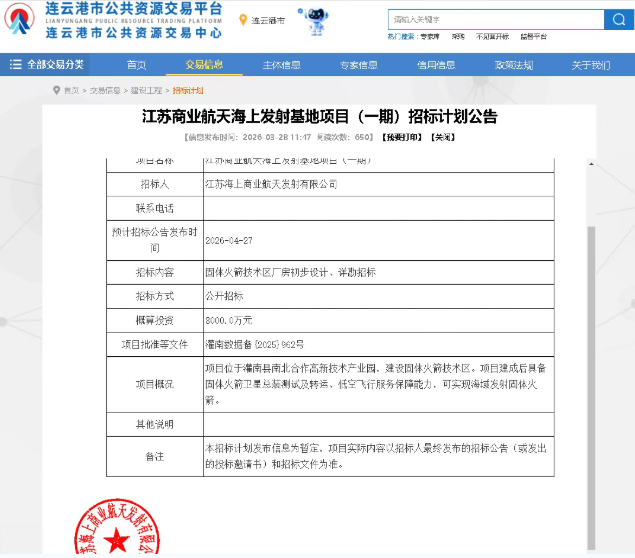Viewport: 635px width, 558px height.
Task: Click the value 公开招标
Action: pos(224,296)
